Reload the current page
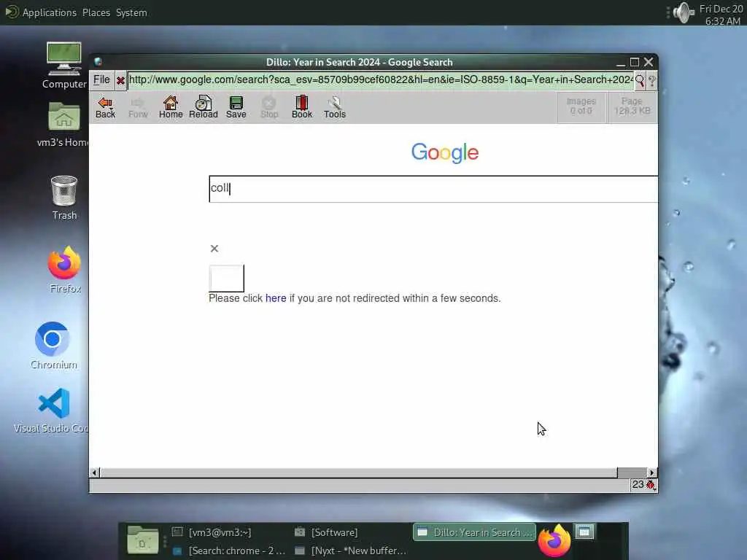The height and width of the screenshot is (560, 747). tap(204, 107)
